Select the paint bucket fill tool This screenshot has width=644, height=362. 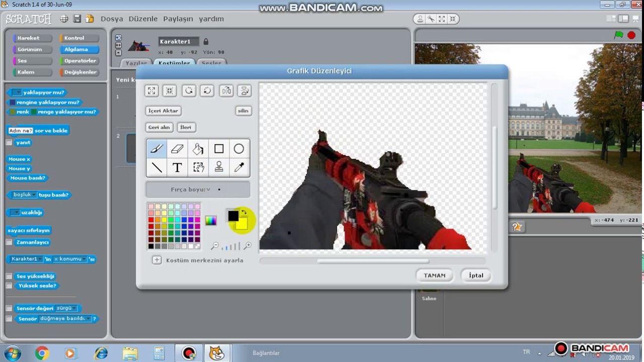[x=198, y=149]
